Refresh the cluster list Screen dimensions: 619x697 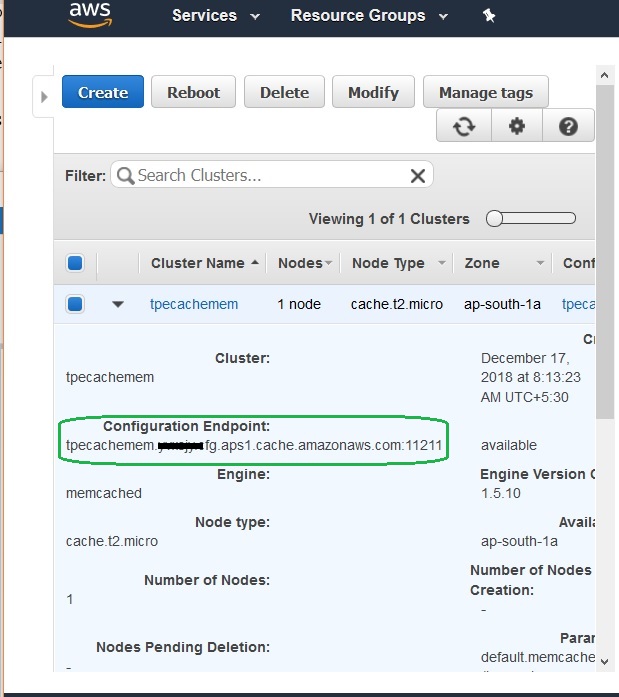pos(464,127)
